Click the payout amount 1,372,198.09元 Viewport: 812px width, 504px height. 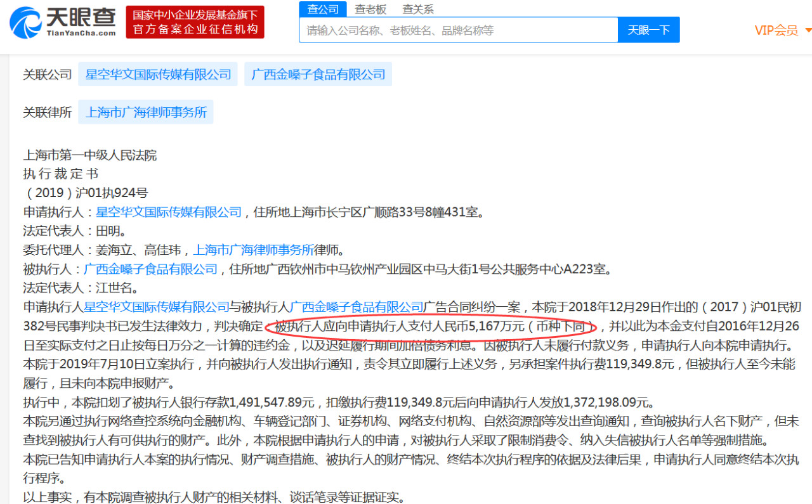[x=606, y=402]
